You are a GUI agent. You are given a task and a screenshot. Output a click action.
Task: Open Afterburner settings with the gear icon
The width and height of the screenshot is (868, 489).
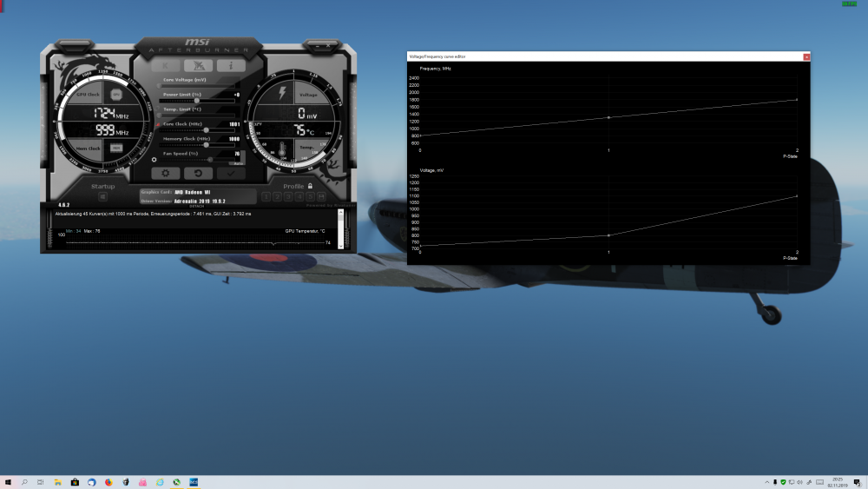[165, 174]
